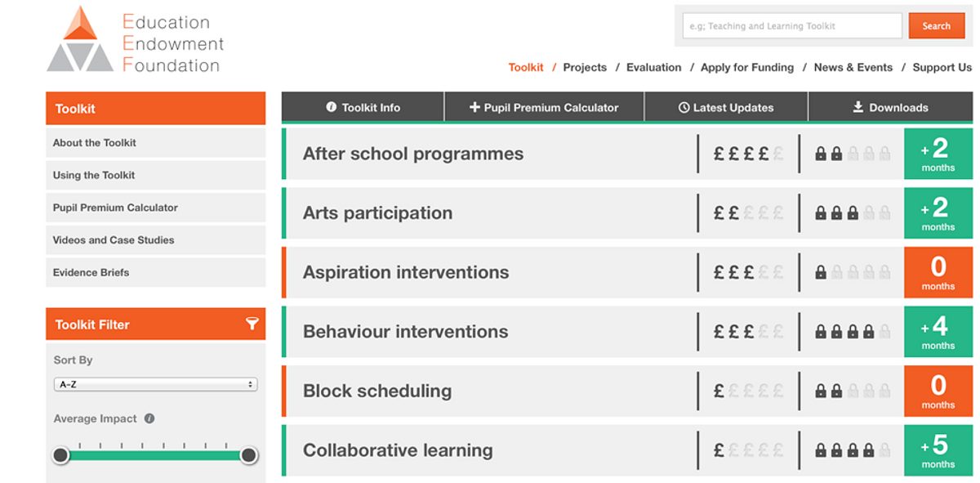Open the Projects menu item

pos(585,68)
